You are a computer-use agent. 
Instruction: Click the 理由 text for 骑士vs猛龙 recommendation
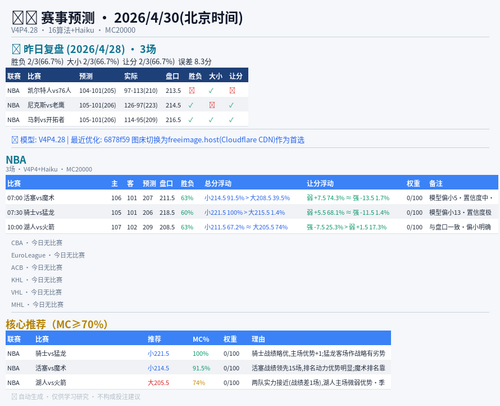[318, 354]
